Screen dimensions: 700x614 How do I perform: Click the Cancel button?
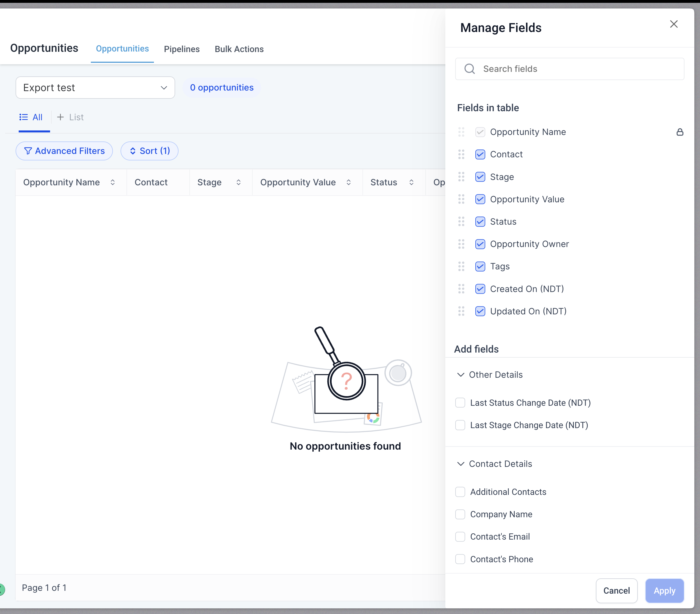coord(616,591)
